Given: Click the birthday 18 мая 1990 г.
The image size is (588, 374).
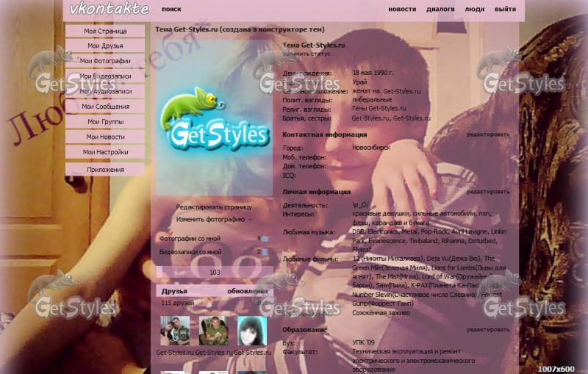Looking at the screenshot, I should coord(373,73).
